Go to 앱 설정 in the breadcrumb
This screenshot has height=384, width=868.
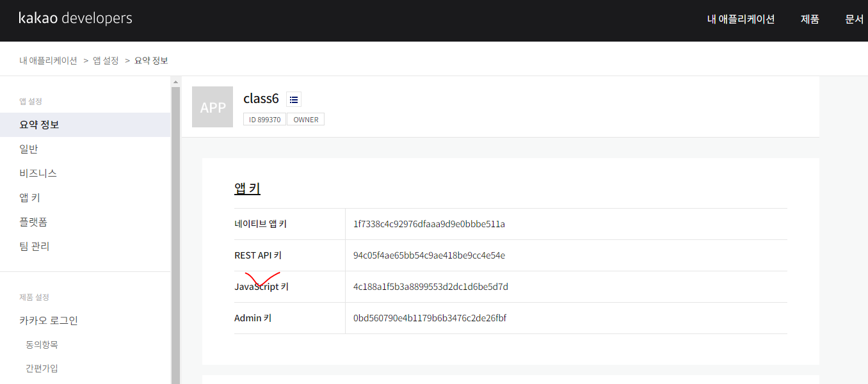coord(106,60)
